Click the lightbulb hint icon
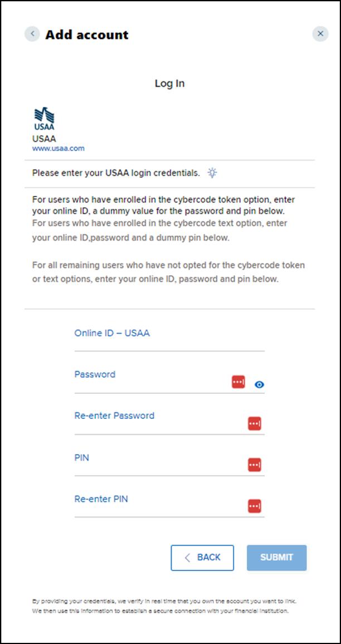 coord(212,173)
